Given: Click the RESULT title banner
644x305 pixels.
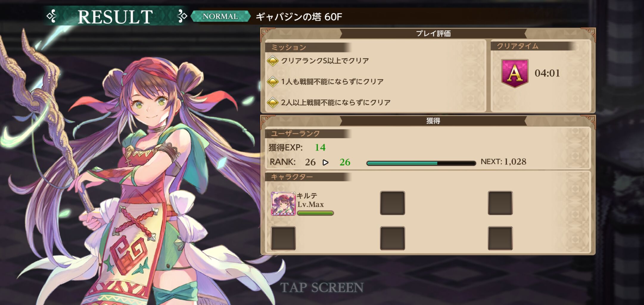Looking at the screenshot, I should pos(116,17).
